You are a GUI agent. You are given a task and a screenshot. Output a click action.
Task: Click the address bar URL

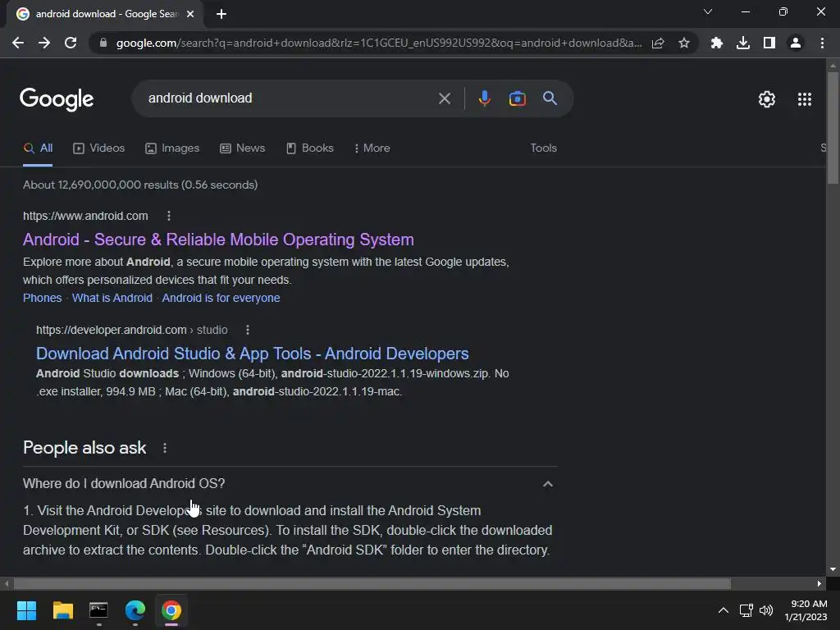click(378, 43)
